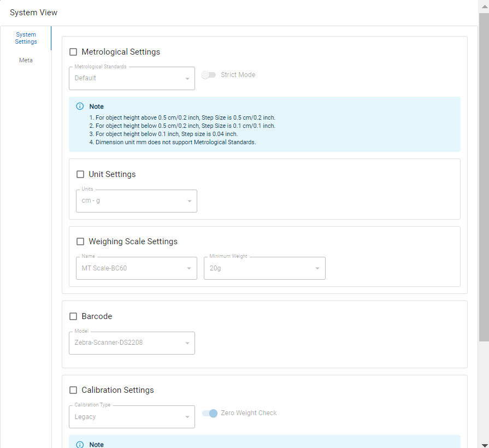This screenshot has height=448, width=489.
Task: Click the vertical scrollbar thumb
Action: click(x=484, y=175)
